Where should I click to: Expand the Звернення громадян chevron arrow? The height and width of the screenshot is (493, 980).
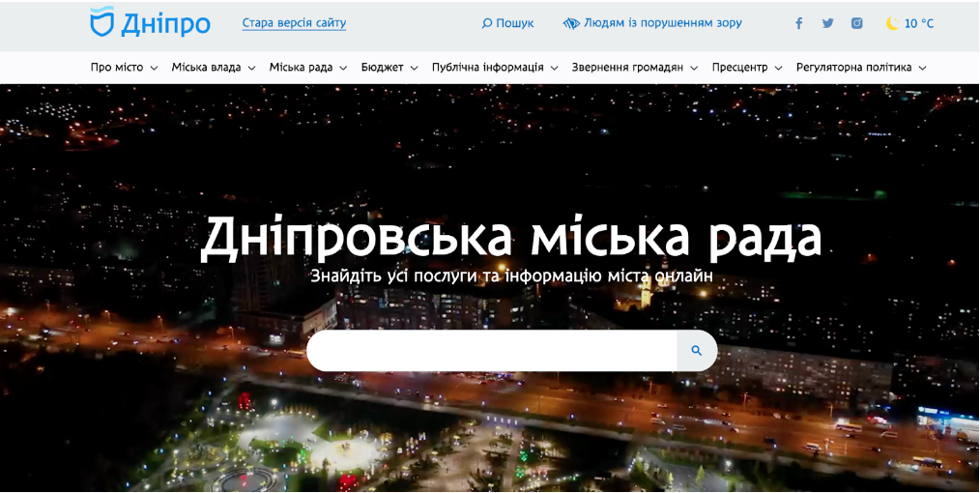coord(694,68)
